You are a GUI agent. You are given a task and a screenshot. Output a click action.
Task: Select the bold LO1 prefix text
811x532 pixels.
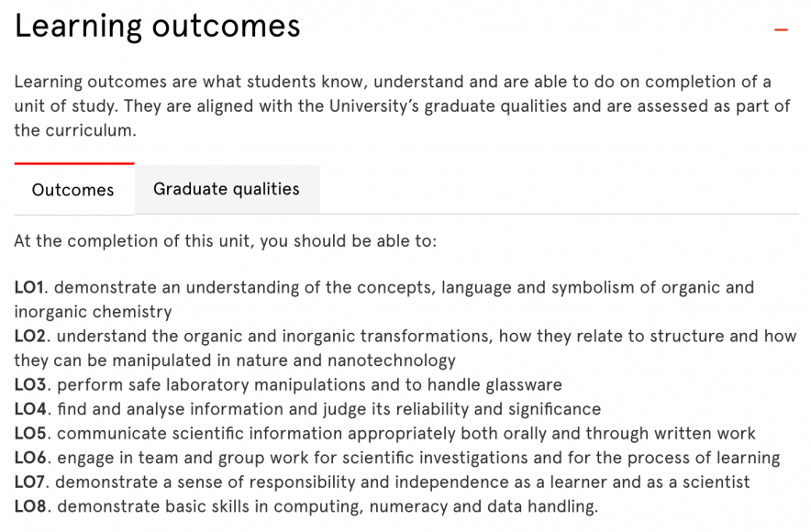point(28,287)
